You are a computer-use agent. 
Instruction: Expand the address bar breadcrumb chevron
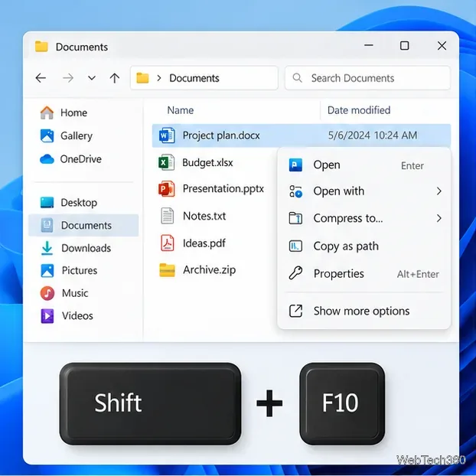click(159, 78)
